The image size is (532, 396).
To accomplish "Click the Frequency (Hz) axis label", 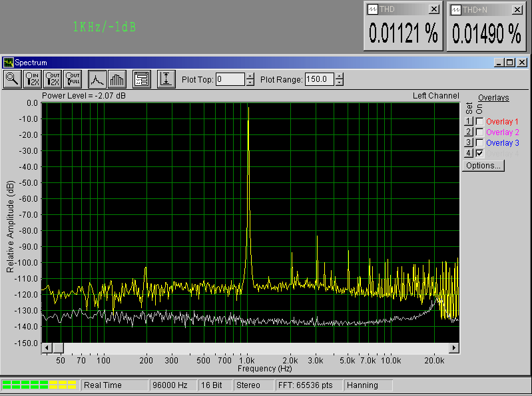I will pyautogui.click(x=264, y=369).
